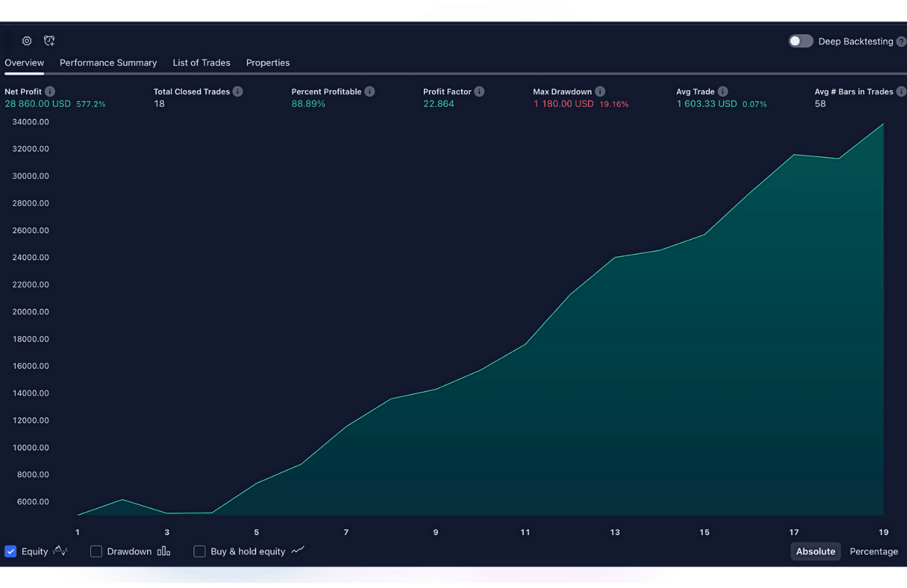Check the Drawdown checkbox
The image size is (907, 588).
tap(96, 551)
